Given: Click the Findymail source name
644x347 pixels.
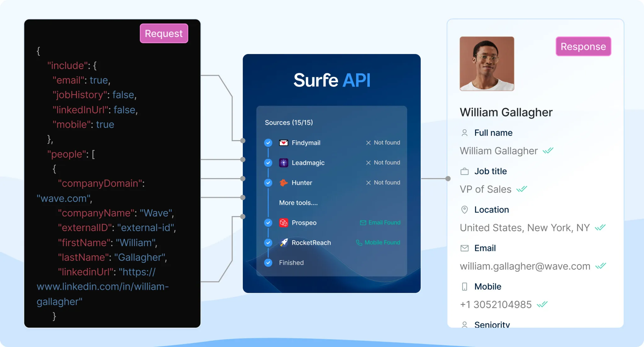Looking at the screenshot, I should click(306, 143).
